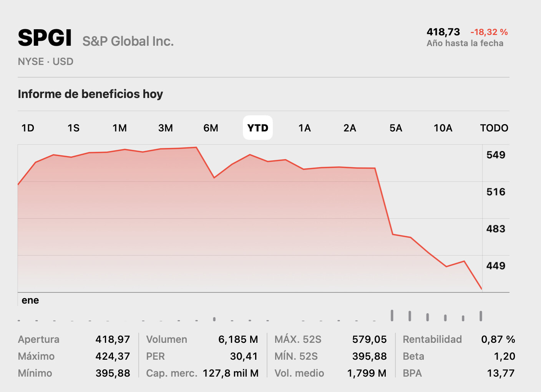
Task: Click the red -18,32 % change figure
Action: point(489,32)
